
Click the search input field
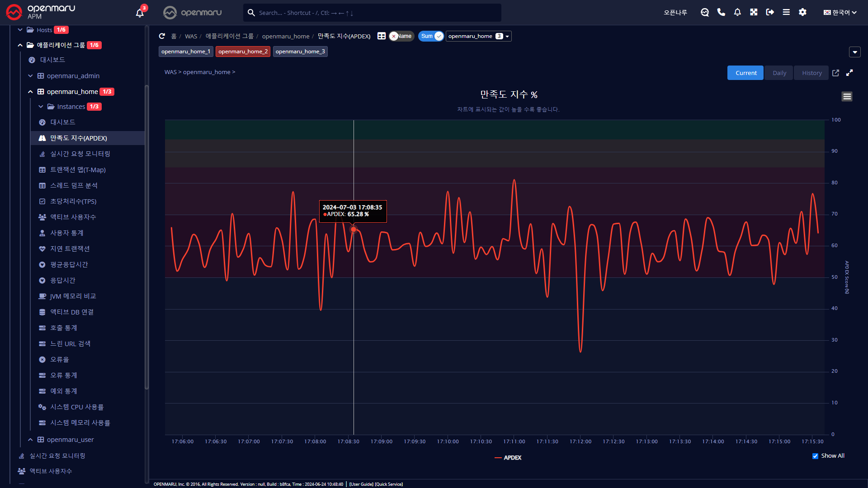pos(375,13)
